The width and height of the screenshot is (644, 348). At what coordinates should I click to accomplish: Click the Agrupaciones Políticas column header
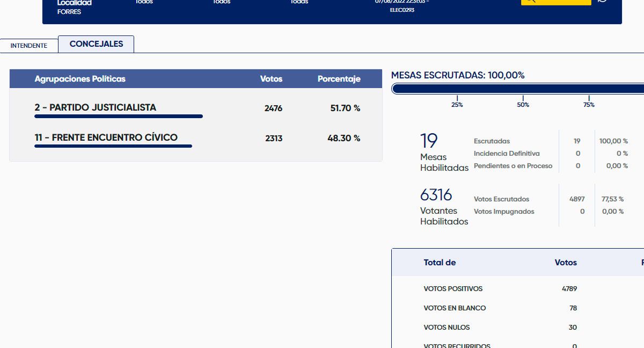pyautogui.click(x=80, y=79)
